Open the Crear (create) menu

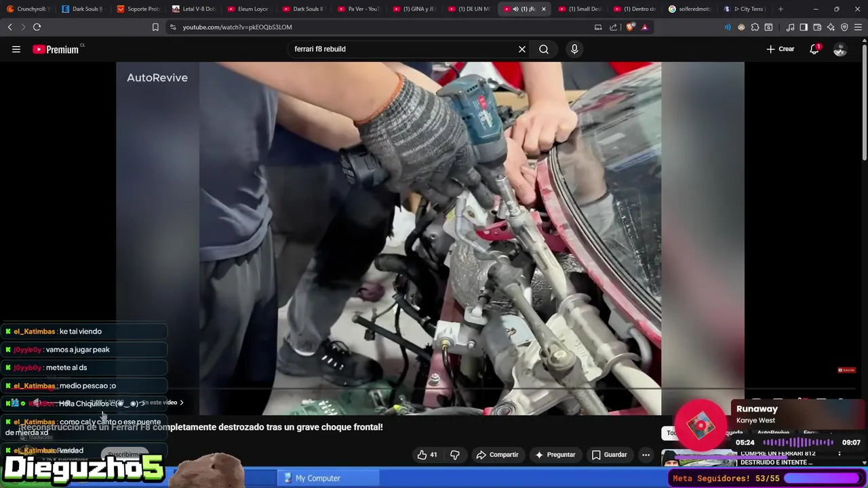(x=781, y=49)
